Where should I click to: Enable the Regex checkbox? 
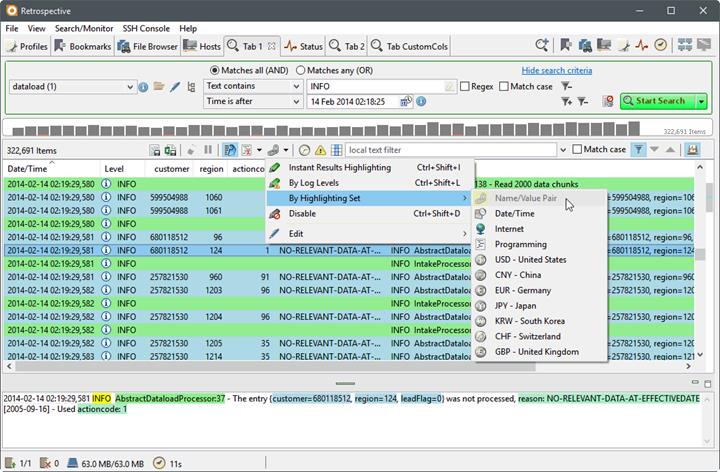coord(465,86)
